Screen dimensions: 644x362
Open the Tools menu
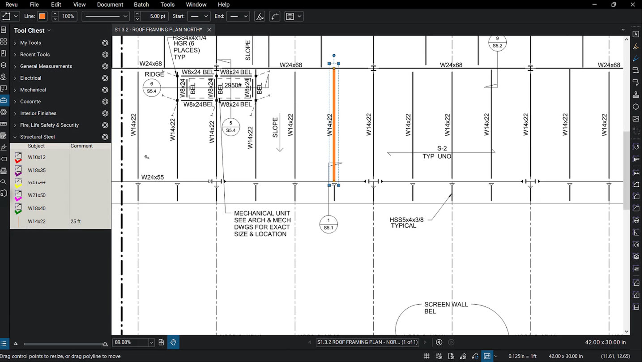167,4
